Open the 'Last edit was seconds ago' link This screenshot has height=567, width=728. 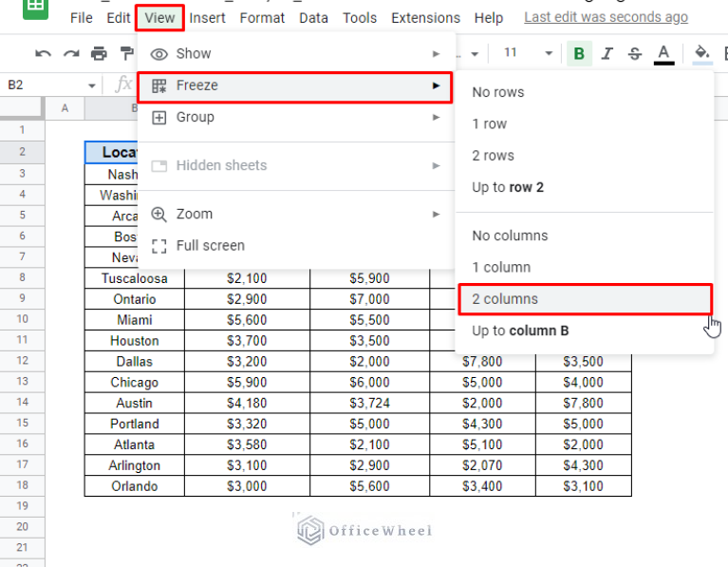click(x=606, y=17)
